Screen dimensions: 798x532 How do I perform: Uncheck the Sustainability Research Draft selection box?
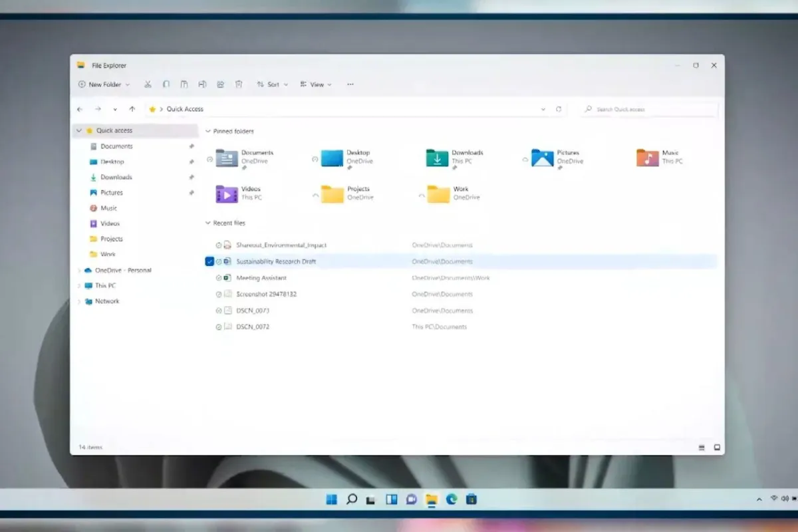point(211,261)
